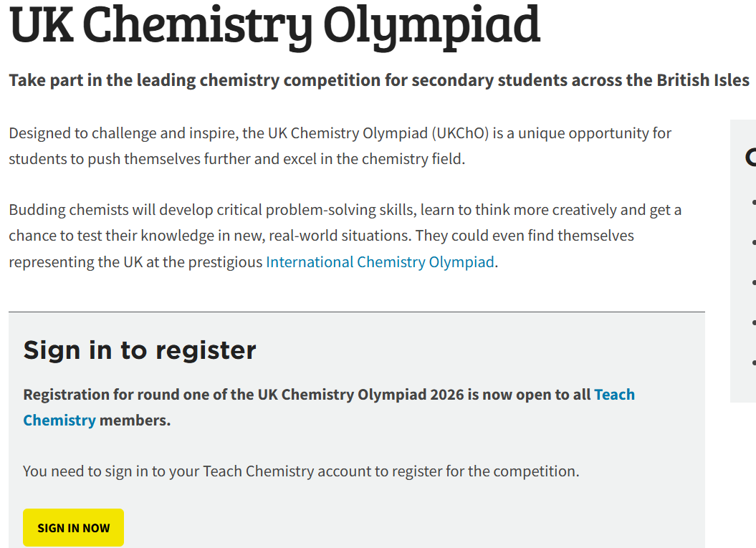Click the yellow SIGN IN NOW button

coord(73,528)
